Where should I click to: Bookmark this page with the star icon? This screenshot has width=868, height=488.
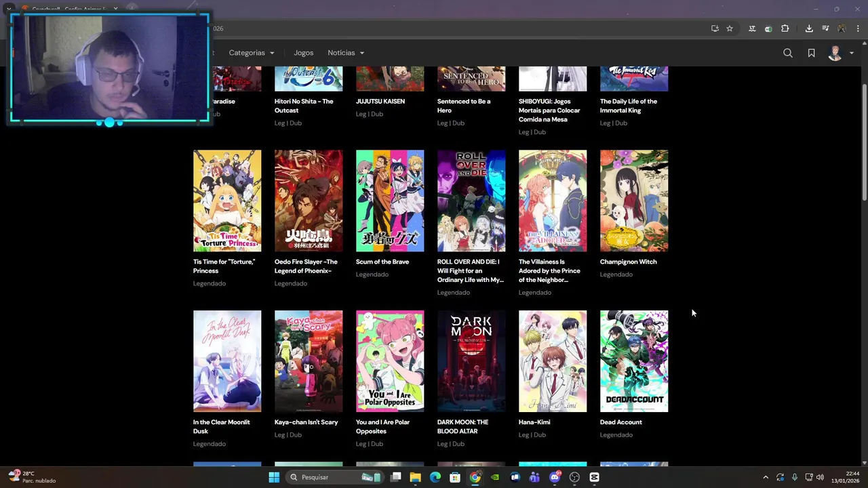click(730, 28)
